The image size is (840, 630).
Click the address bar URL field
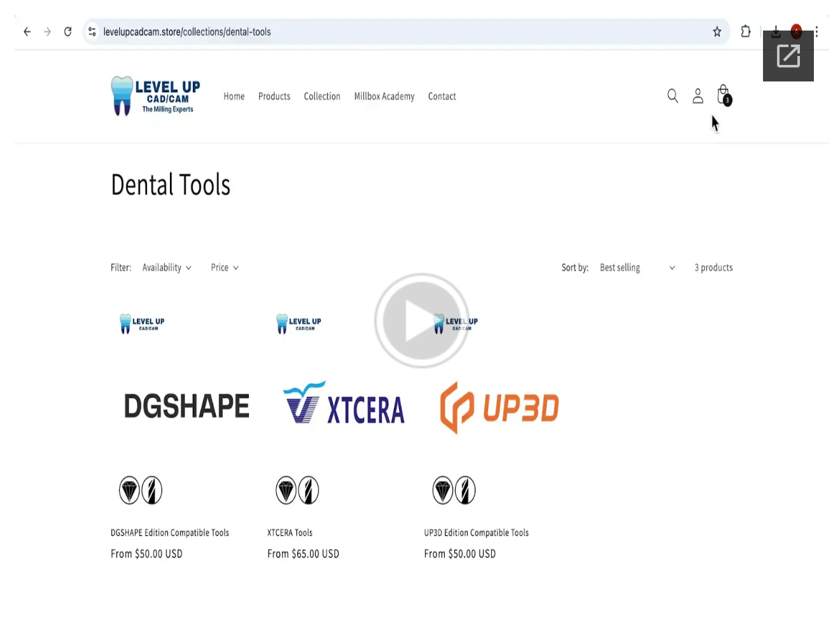click(x=405, y=32)
